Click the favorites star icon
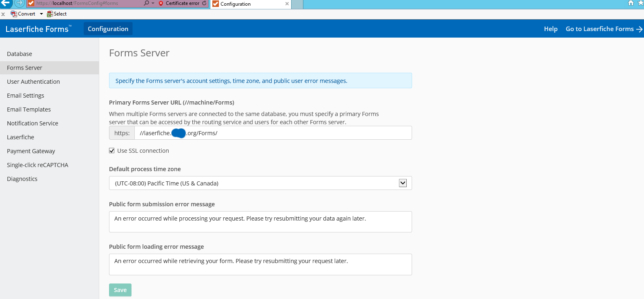Image resolution: width=644 pixels, height=299 pixels. tap(640, 3)
